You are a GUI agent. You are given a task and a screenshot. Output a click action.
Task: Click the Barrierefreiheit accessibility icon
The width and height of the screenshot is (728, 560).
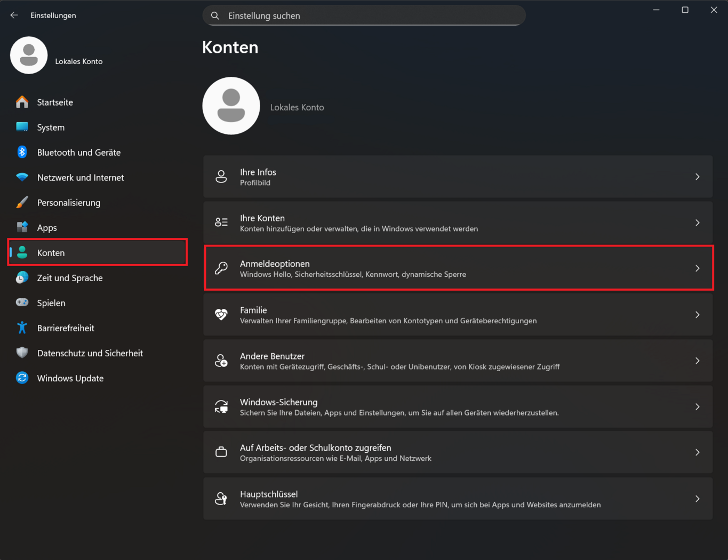(x=22, y=328)
